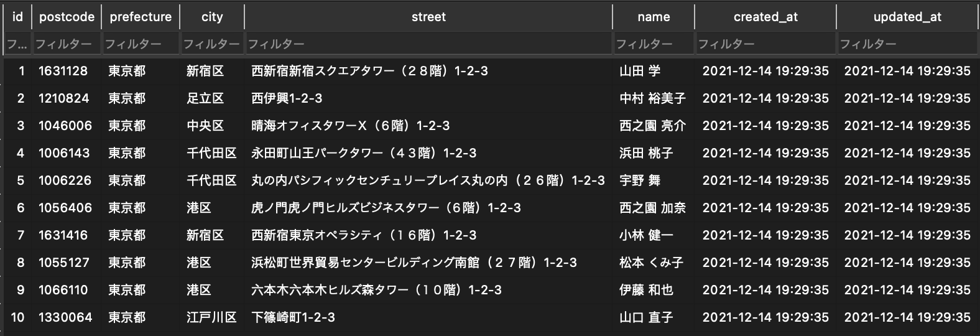980x336 pixels.
Task: Select the street cell 下篠崎町1-2-3
Action: (x=293, y=317)
